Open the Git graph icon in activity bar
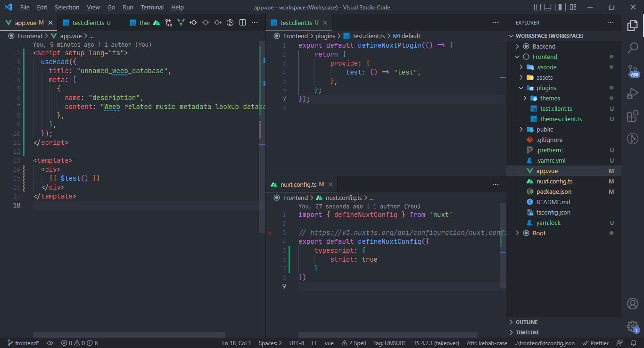Screen dimensions: 644x348 click(x=632, y=139)
